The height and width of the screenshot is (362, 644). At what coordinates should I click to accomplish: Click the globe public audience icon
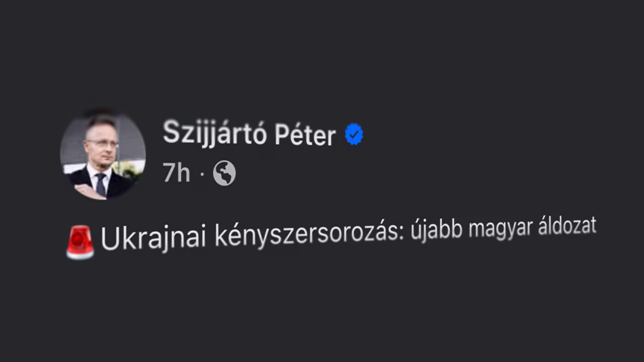(x=224, y=174)
